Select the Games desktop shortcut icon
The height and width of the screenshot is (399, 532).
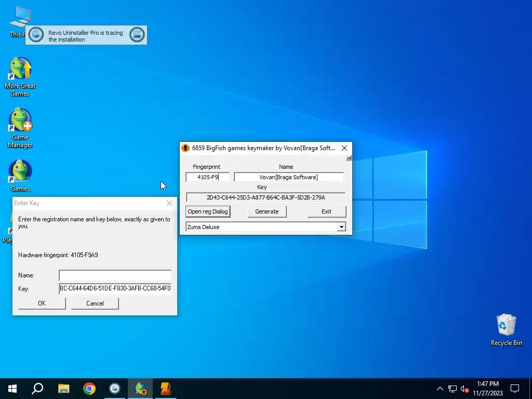[x=20, y=176]
